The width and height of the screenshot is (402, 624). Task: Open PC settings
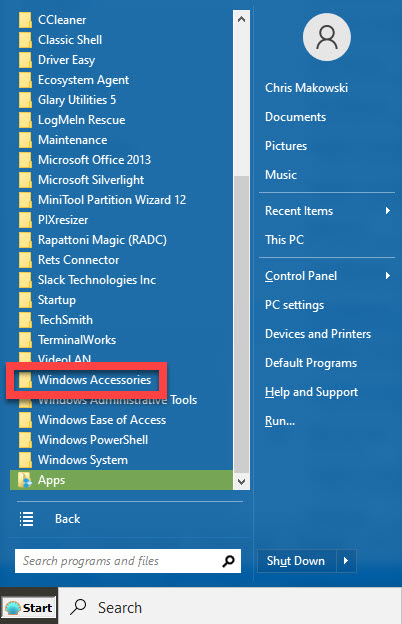pos(295,305)
